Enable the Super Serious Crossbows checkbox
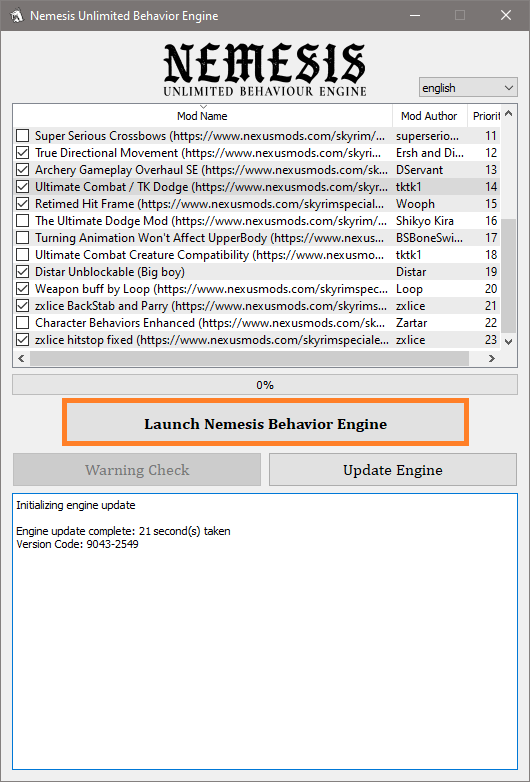The height and width of the screenshot is (782, 530). (22, 136)
